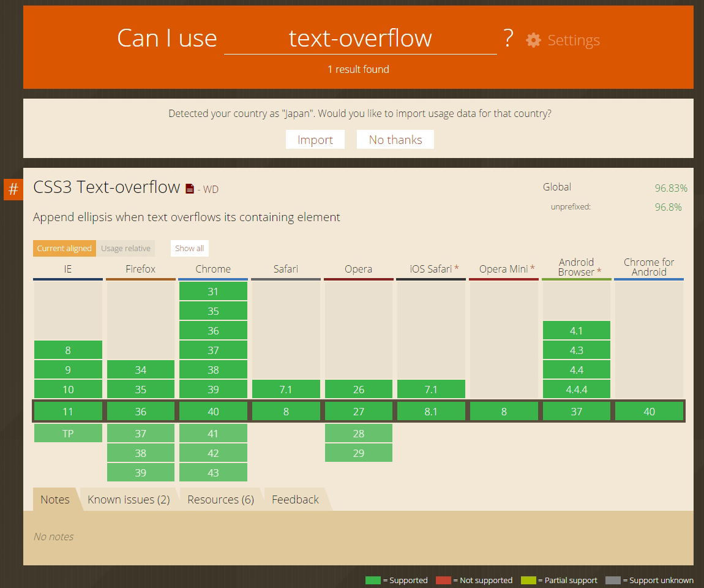
Task: Dismiss the country prompt with No thanks
Action: pos(395,139)
